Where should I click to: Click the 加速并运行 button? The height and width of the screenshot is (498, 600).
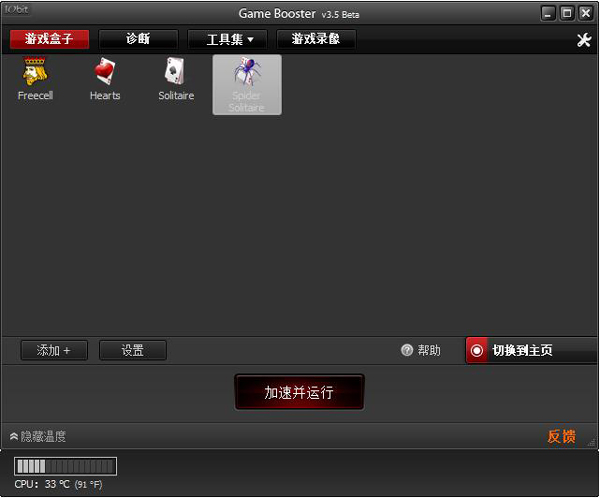coord(299,392)
